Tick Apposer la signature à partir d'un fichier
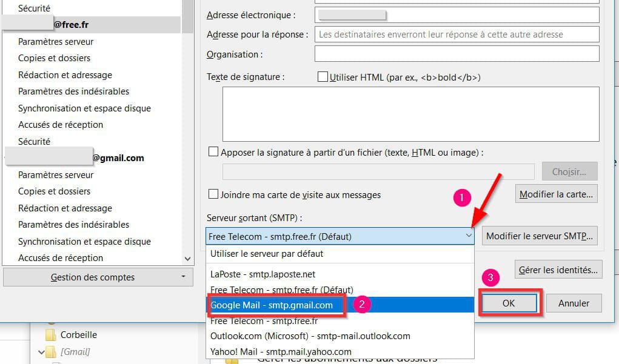The height and width of the screenshot is (364, 619). (213, 152)
